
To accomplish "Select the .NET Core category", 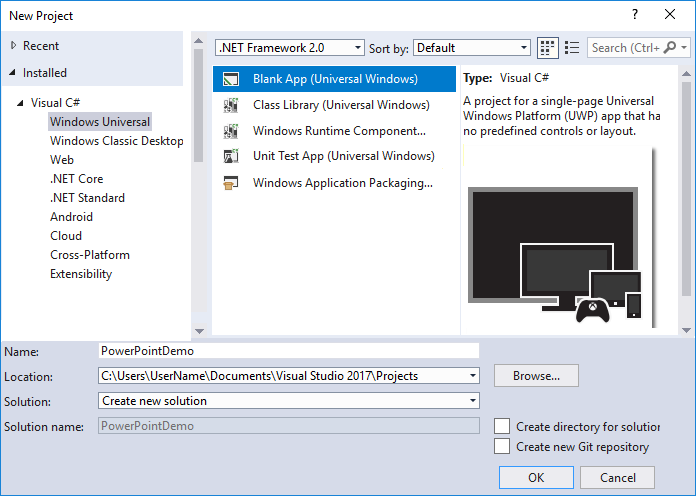I will pyautogui.click(x=76, y=179).
